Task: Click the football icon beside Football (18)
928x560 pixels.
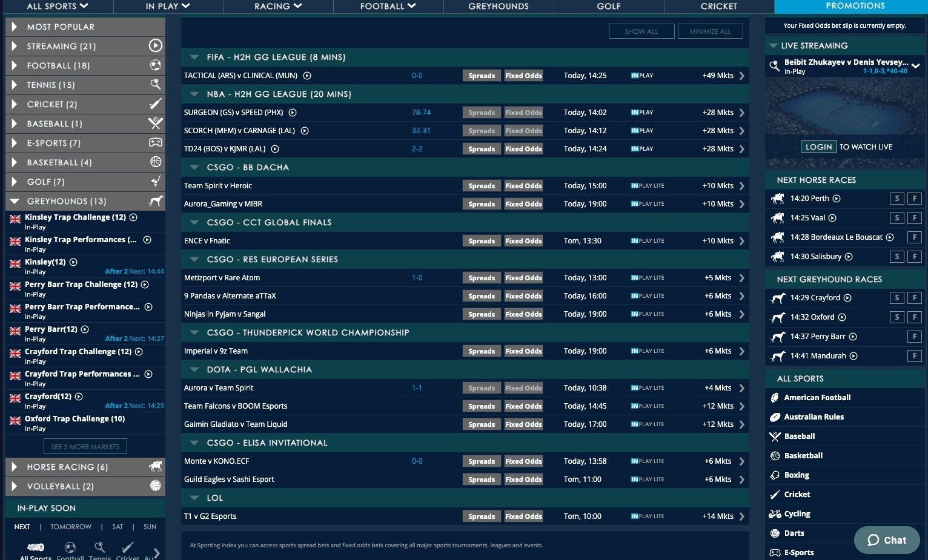Action: pyautogui.click(x=156, y=65)
